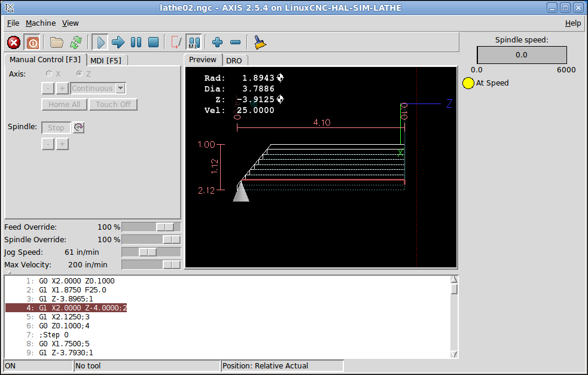Click the Rad value 1.8943 in preview
The height and width of the screenshot is (375, 588).
[x=258, y=78]
